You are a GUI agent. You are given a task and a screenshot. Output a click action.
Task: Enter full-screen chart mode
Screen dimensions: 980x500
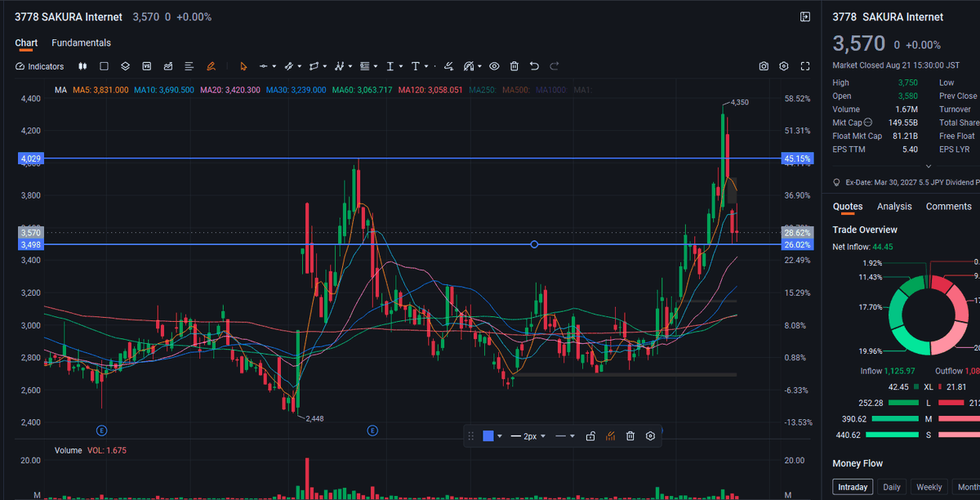coord(805,66)
